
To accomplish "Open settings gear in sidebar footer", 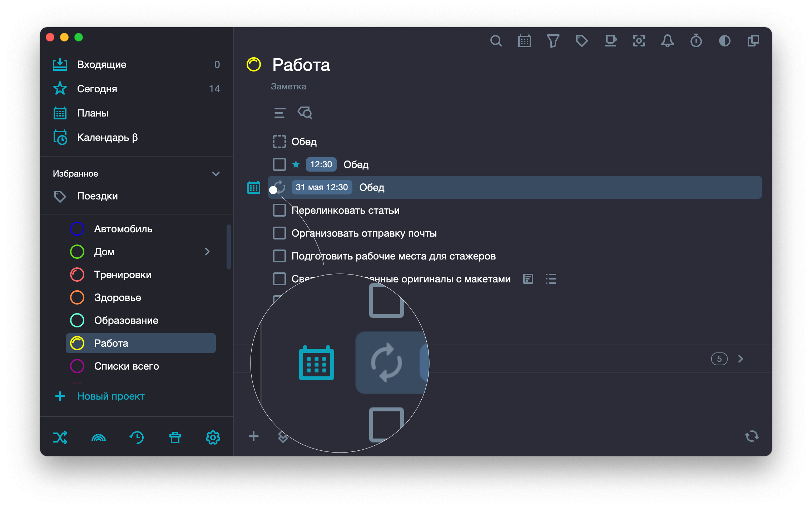I will tap(213, 438).
